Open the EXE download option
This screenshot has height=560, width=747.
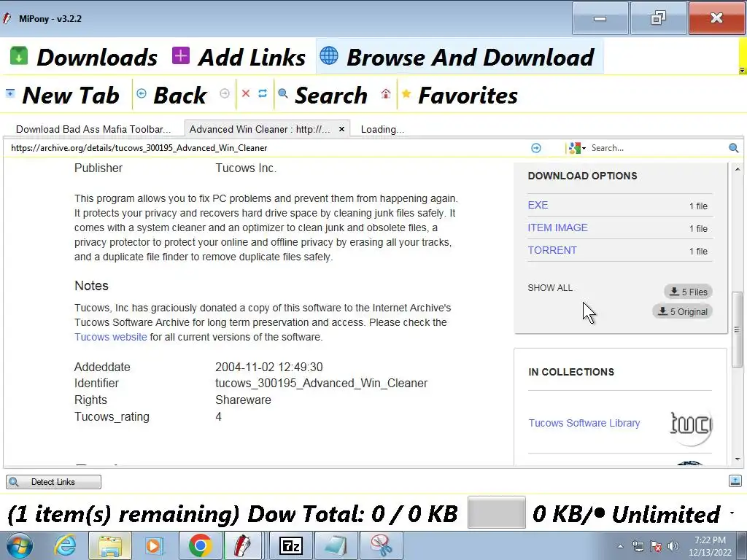tap(538, 205)
